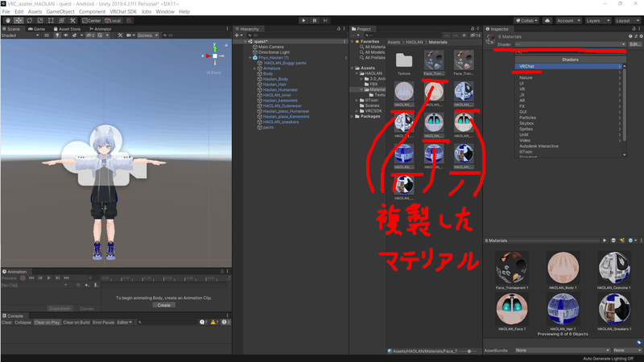This screenshot has height=362, width=644.
Task: Open the File menu
Action: click(6, 11)
